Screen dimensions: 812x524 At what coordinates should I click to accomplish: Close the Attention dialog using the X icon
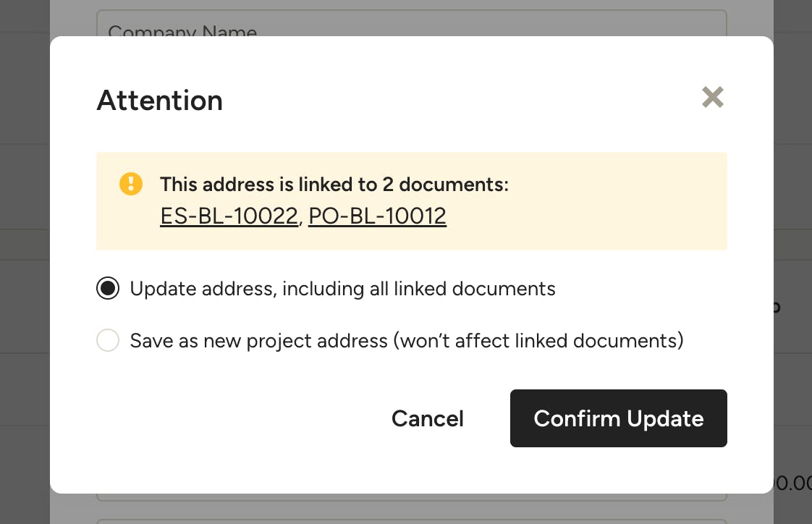713,97
